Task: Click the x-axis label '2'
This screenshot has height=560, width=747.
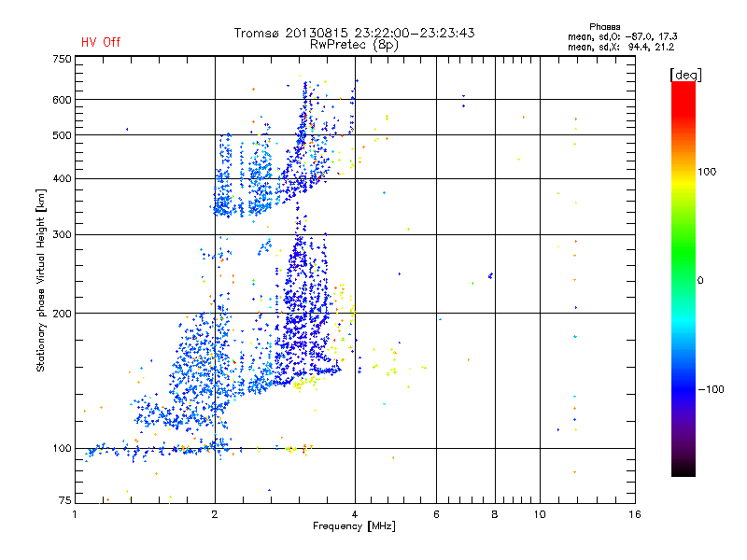Action: [215, 514]
